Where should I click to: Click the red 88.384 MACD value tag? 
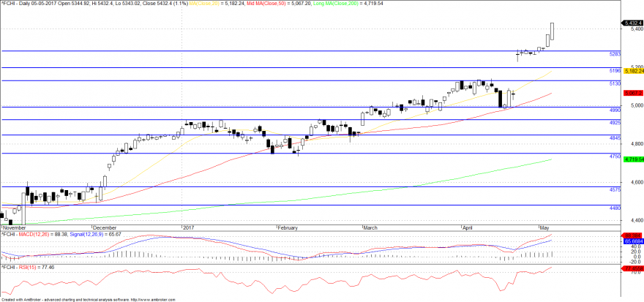(x=632, y=235)
